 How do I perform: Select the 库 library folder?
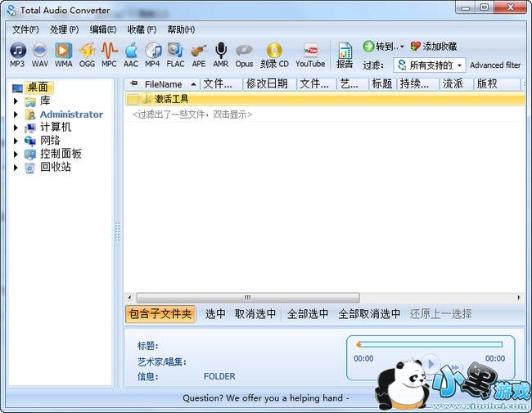pyautogui.click(x=45, y=101)
